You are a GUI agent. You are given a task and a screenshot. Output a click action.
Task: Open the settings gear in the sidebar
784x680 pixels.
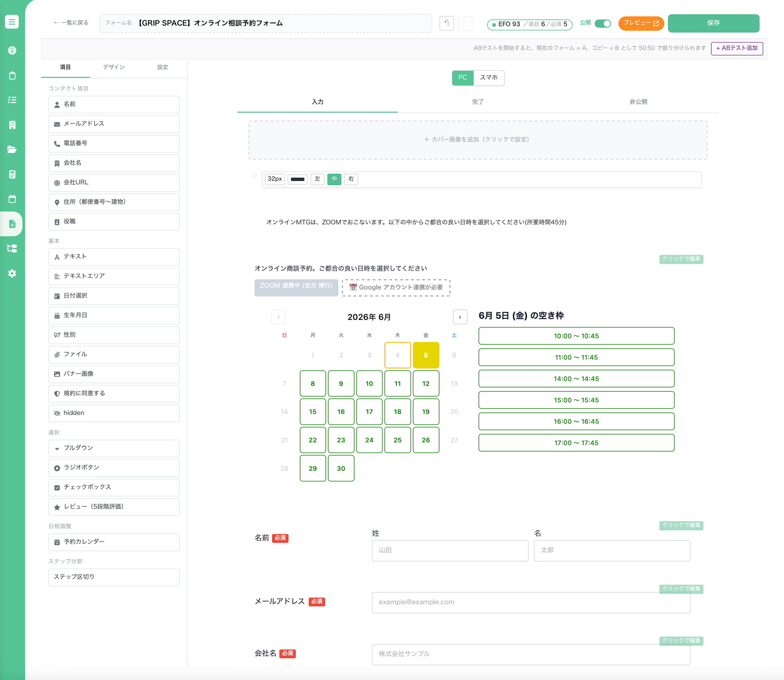tap(12, 273)
